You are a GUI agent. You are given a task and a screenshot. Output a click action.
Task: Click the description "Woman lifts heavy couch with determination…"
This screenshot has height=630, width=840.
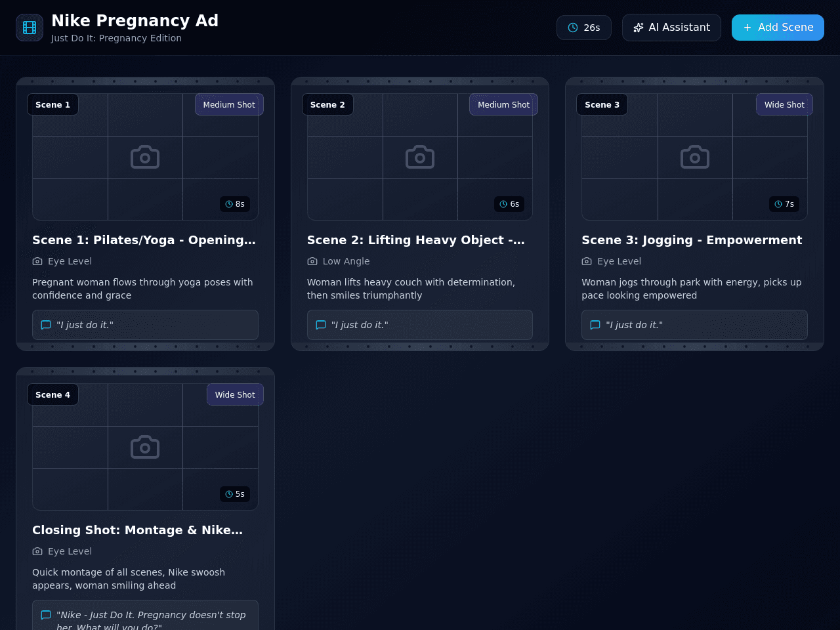411,289
